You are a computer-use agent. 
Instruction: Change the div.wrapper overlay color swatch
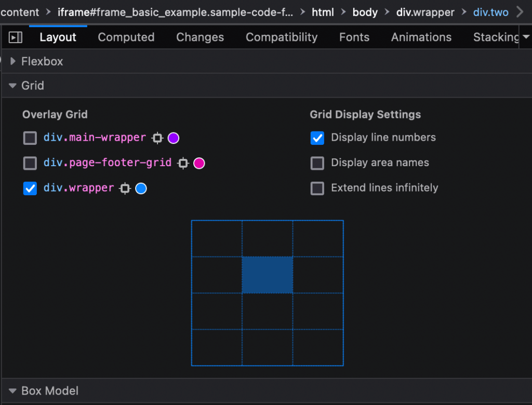point(141,188)
